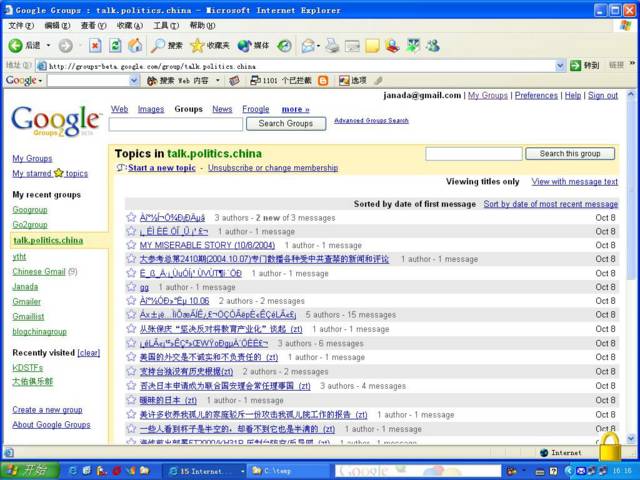
Task: Click View with message text link
Action: [574, 182]
